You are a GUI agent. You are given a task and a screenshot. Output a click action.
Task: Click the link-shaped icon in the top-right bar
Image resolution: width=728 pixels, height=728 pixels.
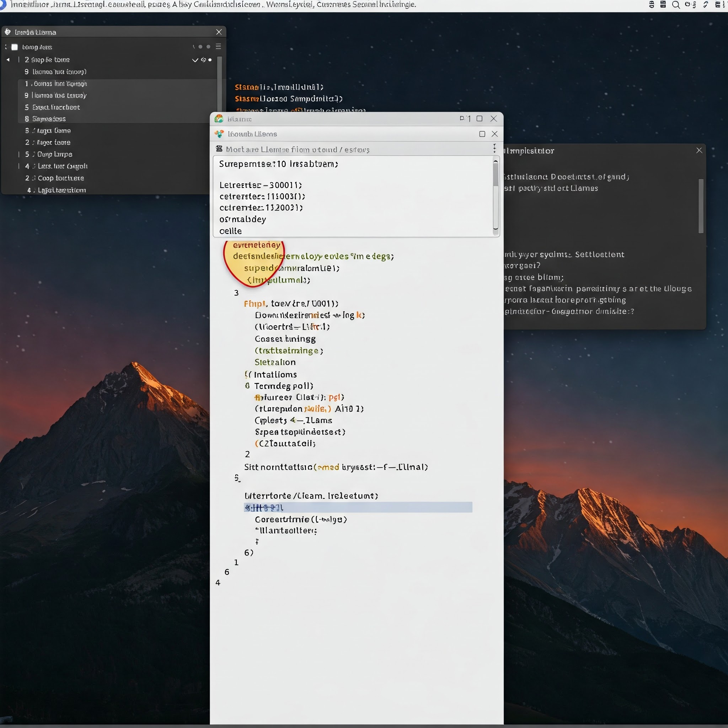706,5
